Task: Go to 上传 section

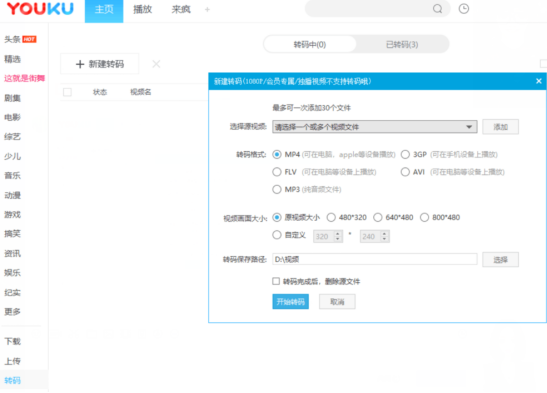Action: (x=13, y=361)
